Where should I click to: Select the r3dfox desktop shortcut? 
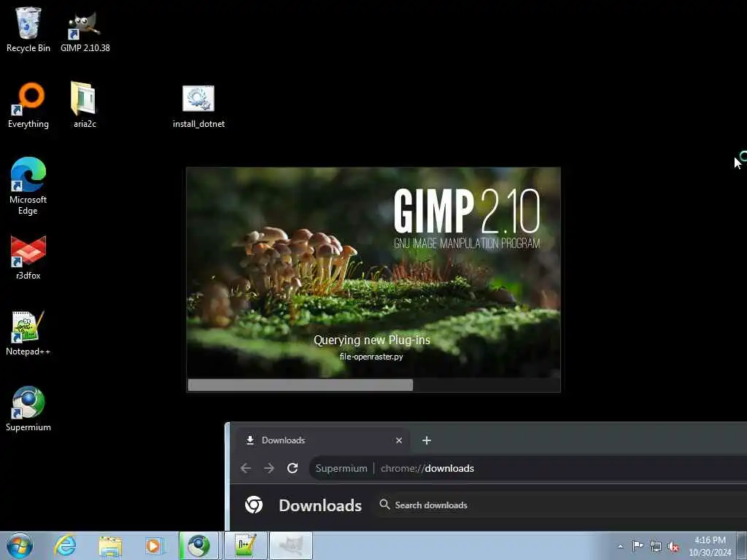pos(28,257)
